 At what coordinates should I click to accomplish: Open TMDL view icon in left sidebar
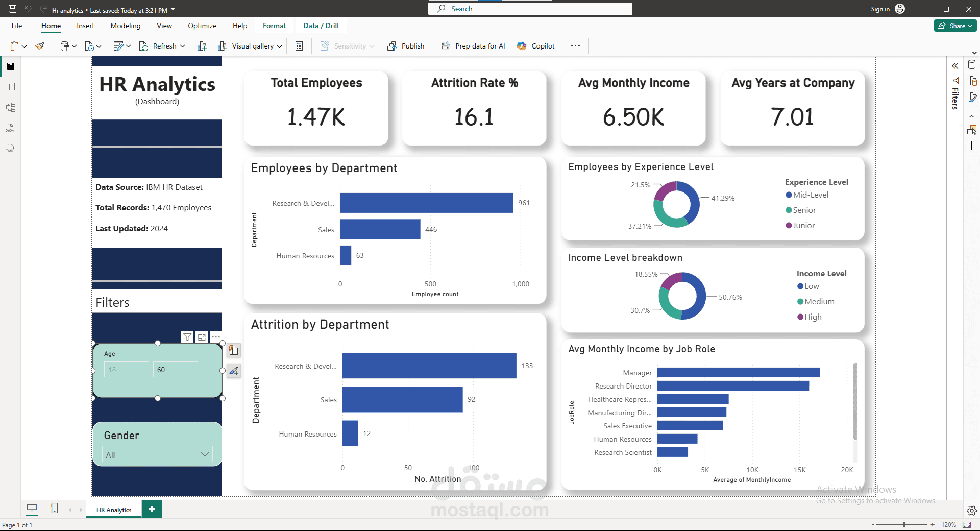pos(11,148)
